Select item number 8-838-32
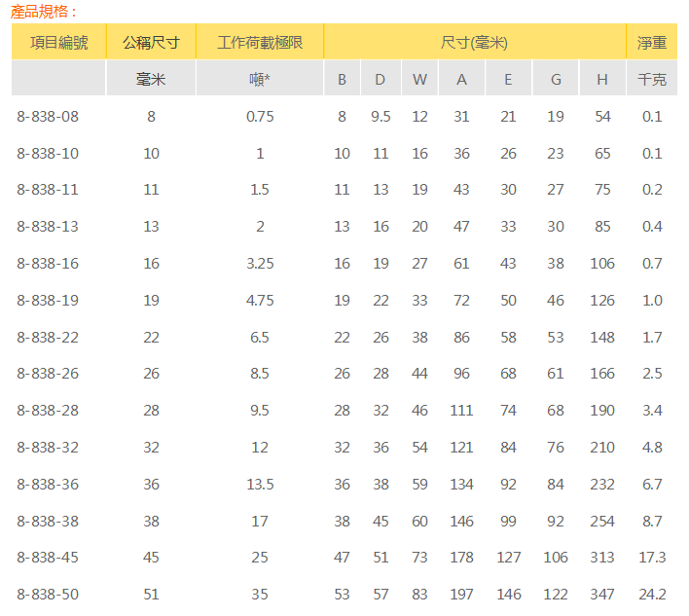The image size is (689, 616). (x=48, y=448)
